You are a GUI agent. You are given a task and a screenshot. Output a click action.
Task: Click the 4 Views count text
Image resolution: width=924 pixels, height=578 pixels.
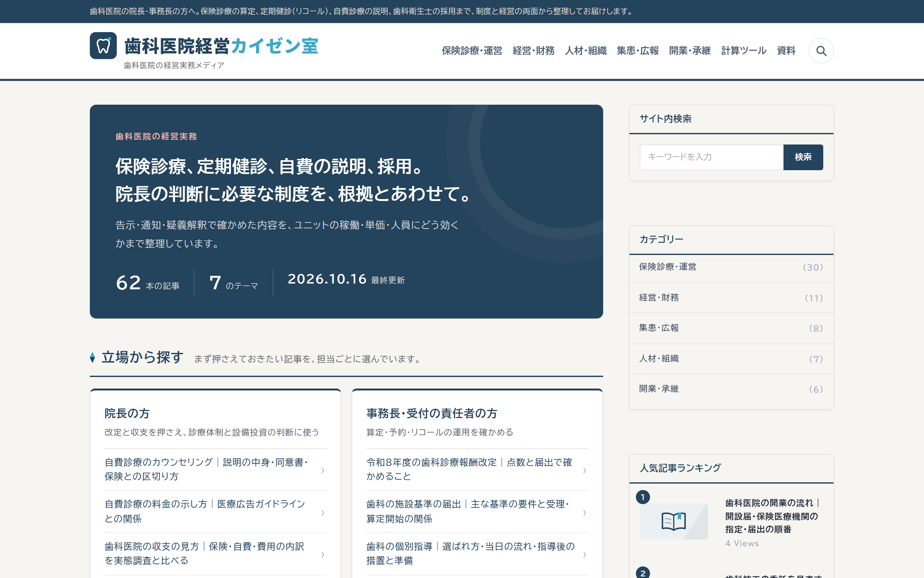click(x=742, y=543)
